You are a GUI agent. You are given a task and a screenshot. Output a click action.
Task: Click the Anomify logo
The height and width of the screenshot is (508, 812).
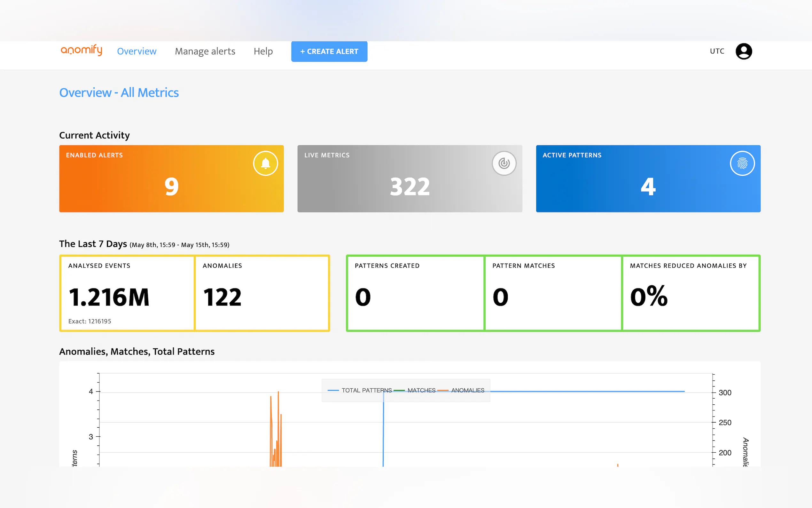point(81,51)
